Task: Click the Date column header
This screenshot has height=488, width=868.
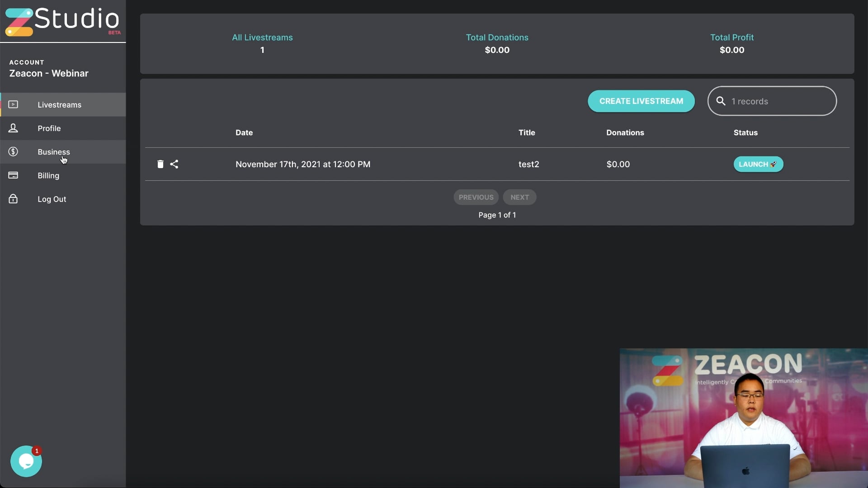Action: [x=244, y=132]
